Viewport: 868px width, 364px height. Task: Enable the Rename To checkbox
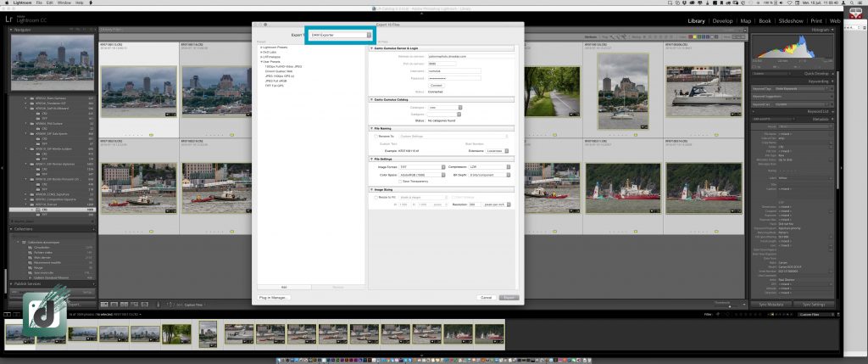(376, 136)
